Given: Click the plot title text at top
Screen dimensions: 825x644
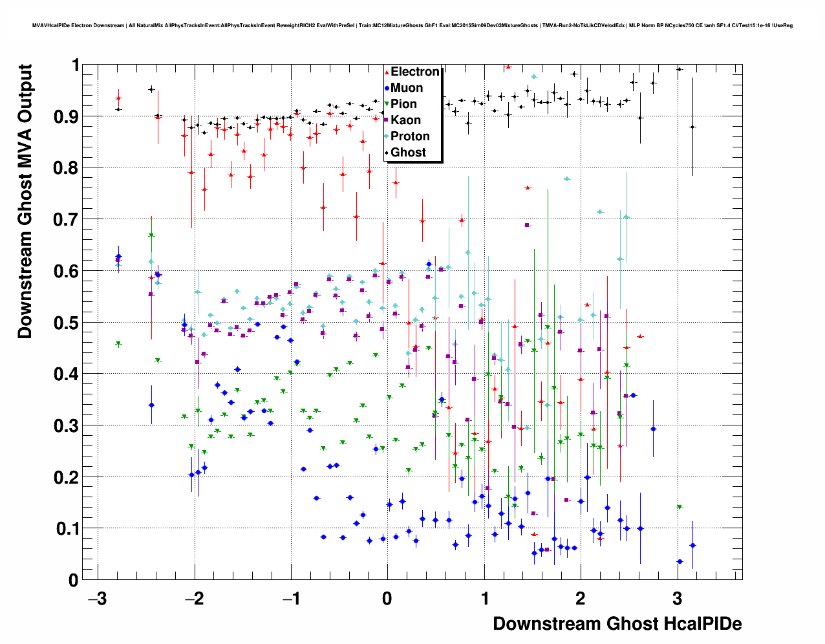Looking at the screenshot, I should [x=412, y=26].
